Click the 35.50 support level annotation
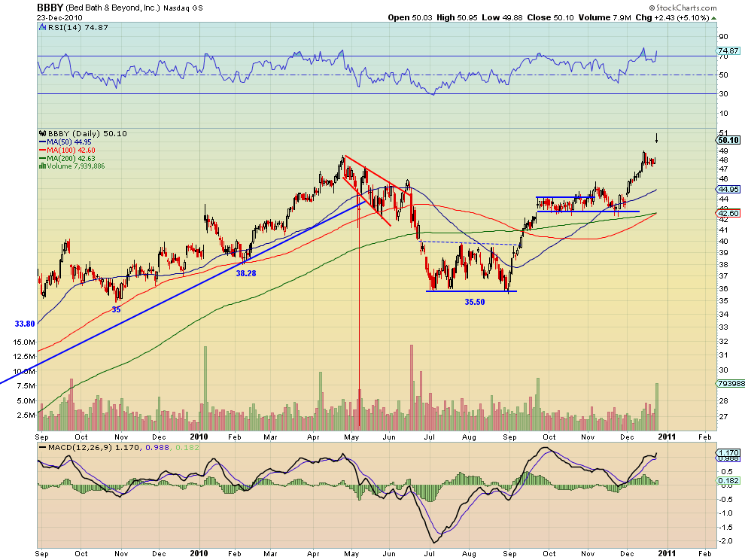 [475, 302]
